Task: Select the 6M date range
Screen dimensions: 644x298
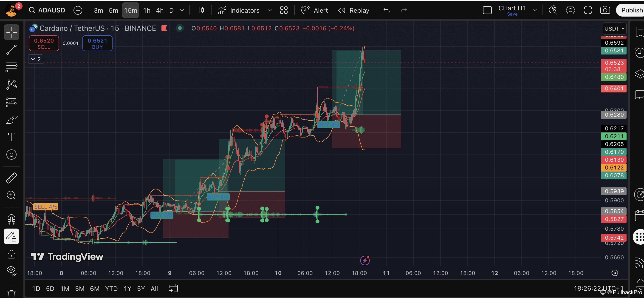Action: click(x=95, y=289)
